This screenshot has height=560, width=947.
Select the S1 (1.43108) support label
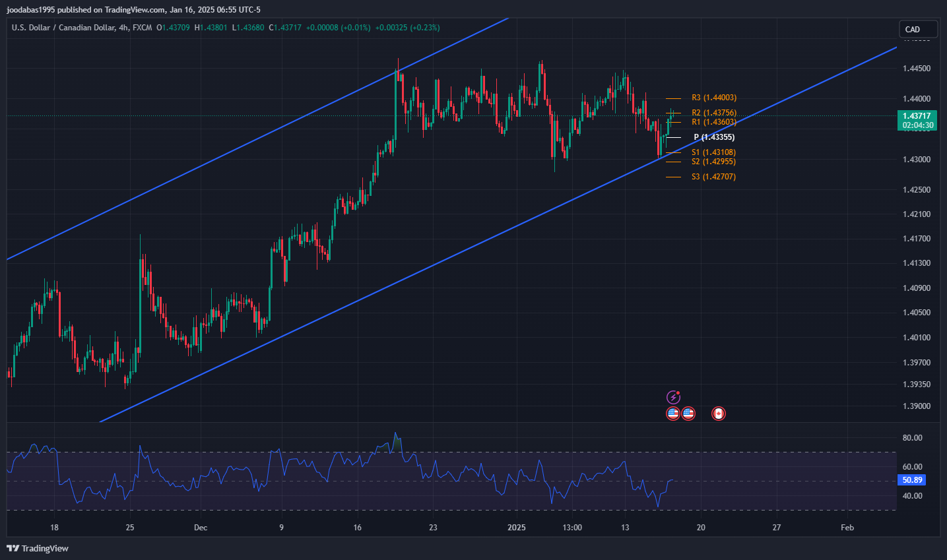[713, 152]
